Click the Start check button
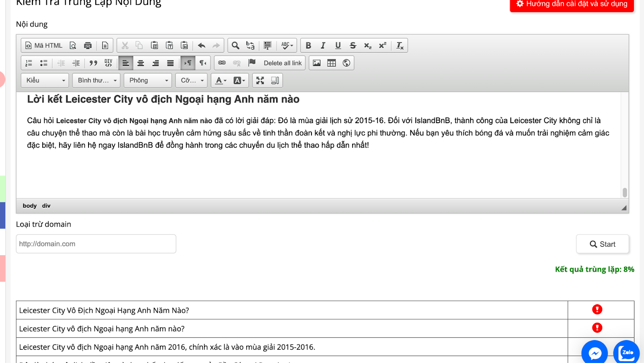The image size is (644, 363). [603, 244]
